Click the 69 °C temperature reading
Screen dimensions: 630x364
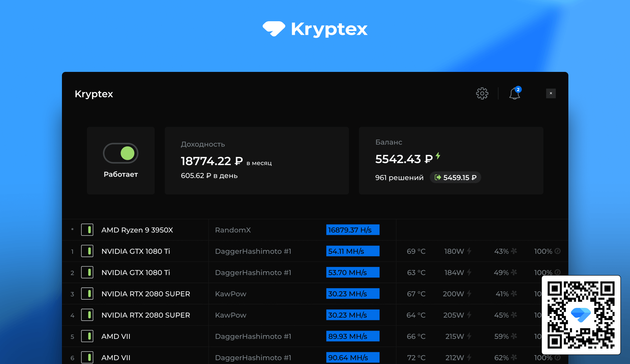(416, 251)
